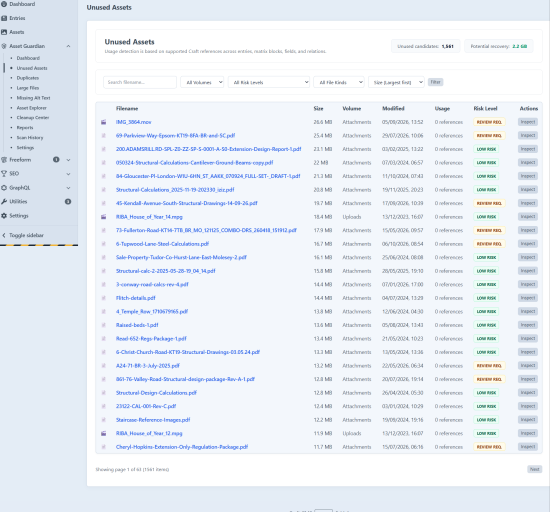This screenshot has height=512, width=550.
Task: Click the Utilities wrench icon
Action: (x=4, y=202)
